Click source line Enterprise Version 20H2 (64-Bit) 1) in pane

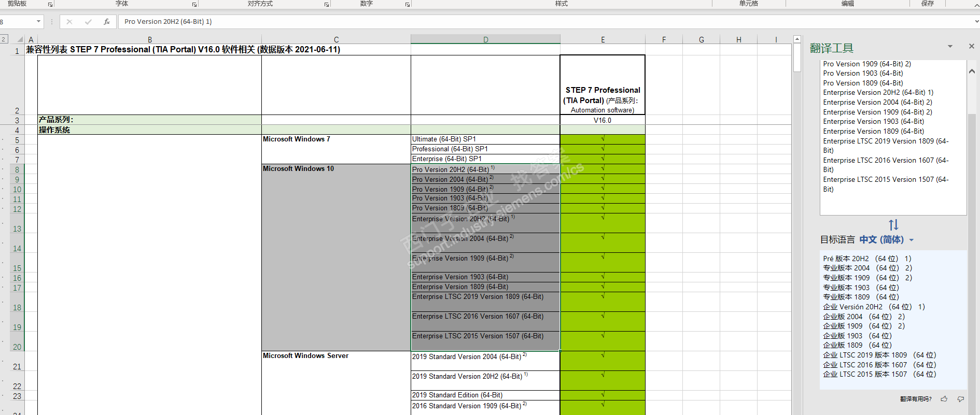point(878,93)
